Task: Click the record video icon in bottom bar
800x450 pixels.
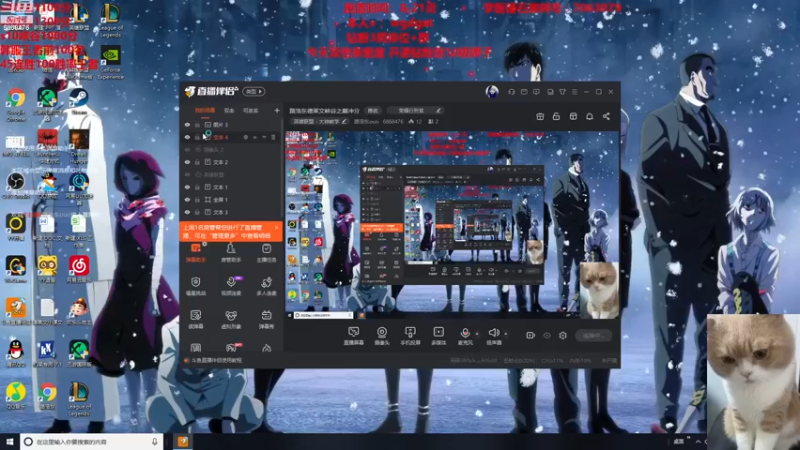Action: 531,335
